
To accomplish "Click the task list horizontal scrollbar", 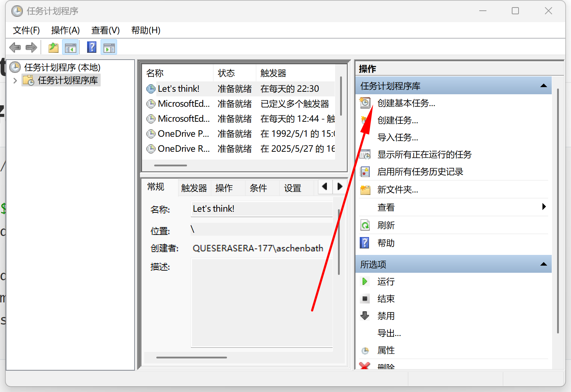I will pyautogui.click(x=171, y=165).
